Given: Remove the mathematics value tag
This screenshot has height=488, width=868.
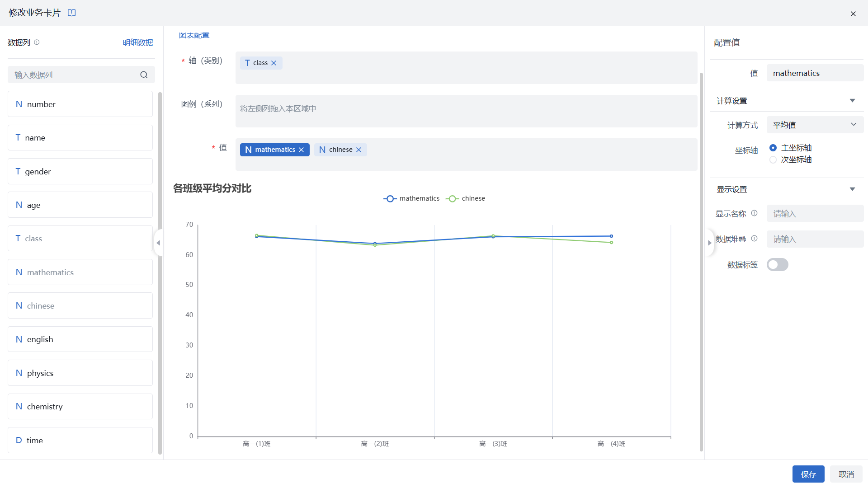Looking at the screenshot, I should [301, 150].
